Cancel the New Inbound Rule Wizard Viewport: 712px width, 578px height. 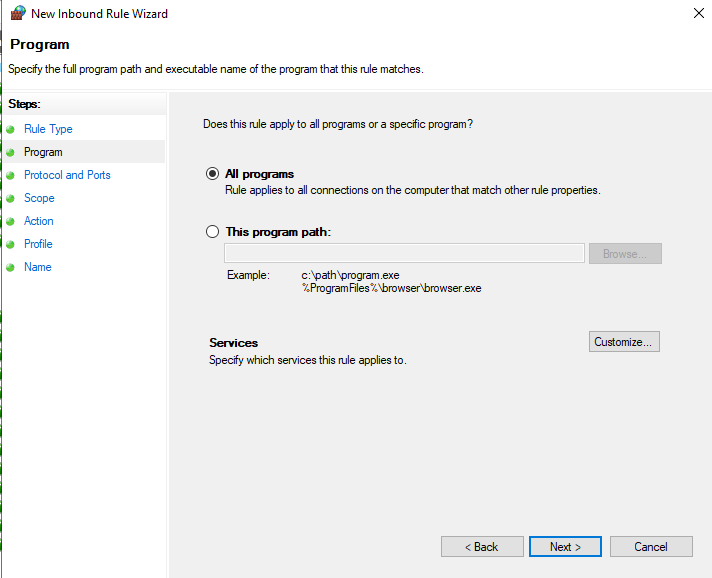651,547
